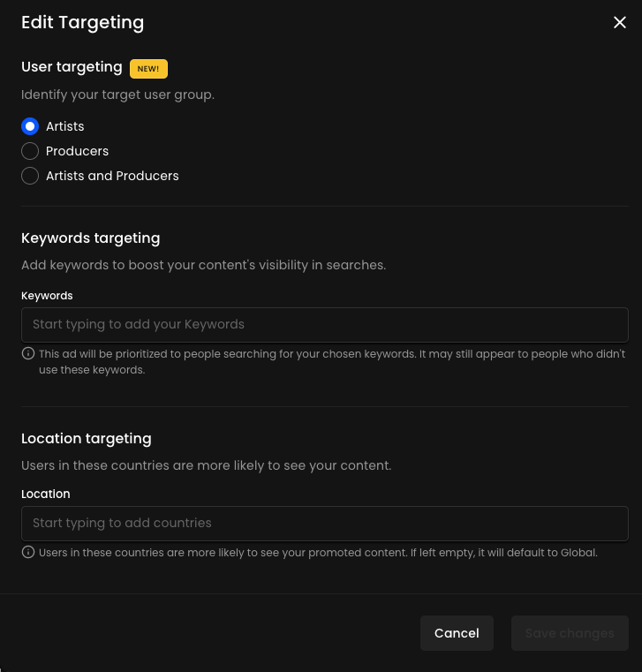Screen dimensions: 642x672
Task: Click the Save changes button
Action: 570,633
